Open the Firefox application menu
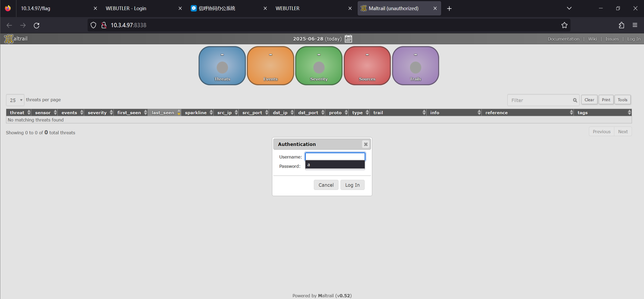 point(635,25)
